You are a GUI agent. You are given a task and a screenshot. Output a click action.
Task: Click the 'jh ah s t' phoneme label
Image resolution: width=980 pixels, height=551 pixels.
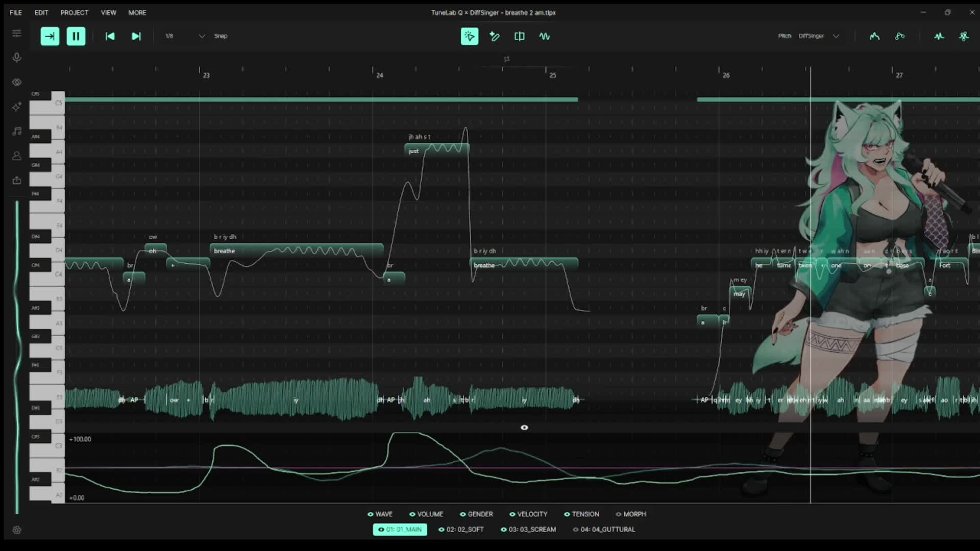coord(420,137)
